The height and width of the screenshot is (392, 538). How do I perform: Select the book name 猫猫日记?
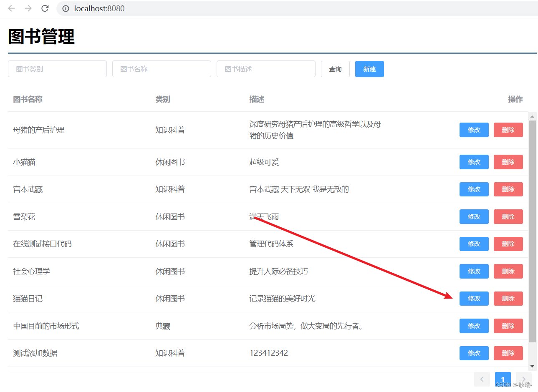point(28,299)
